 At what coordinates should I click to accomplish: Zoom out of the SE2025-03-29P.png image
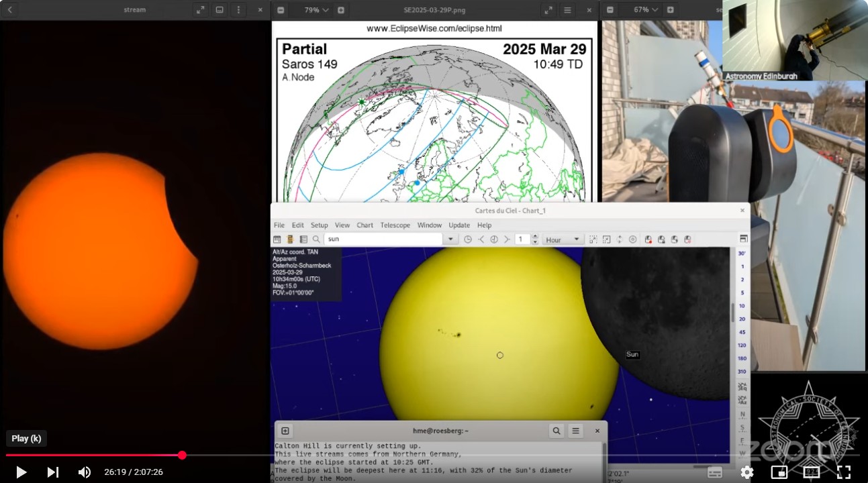point(281,10)
